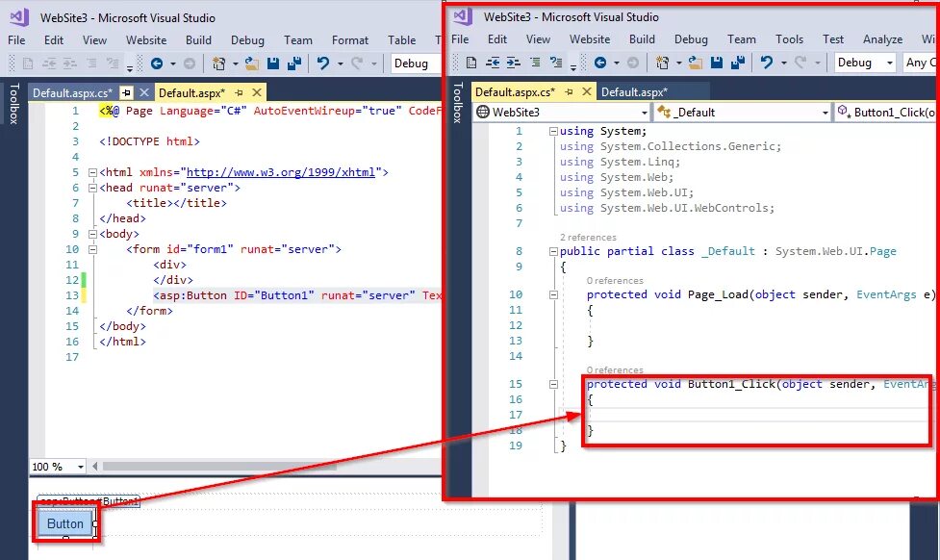The height and width of the screenshot is (560, 940).
Task: Click Undo icon in the right window toolbar
Action: point(767,63)
